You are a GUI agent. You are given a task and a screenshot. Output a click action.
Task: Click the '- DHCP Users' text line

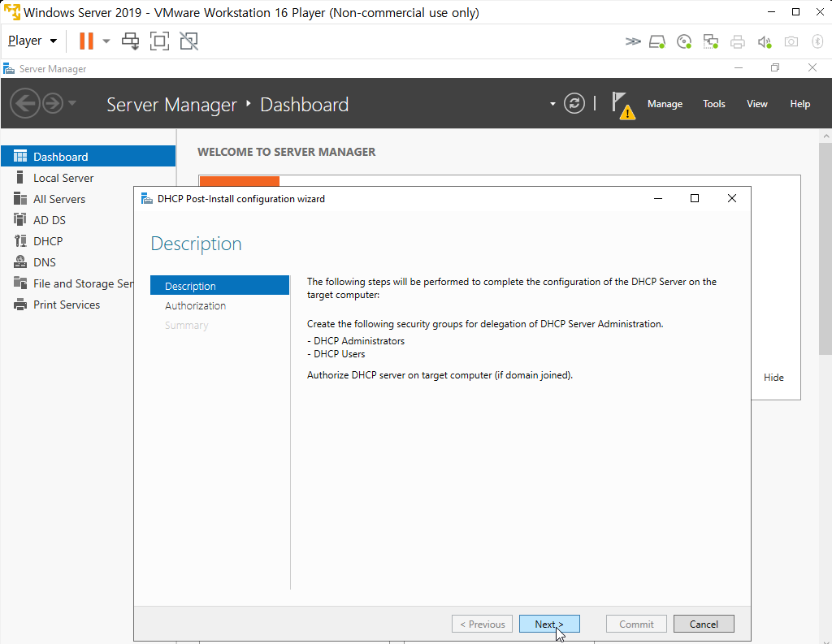coord(336,354)
